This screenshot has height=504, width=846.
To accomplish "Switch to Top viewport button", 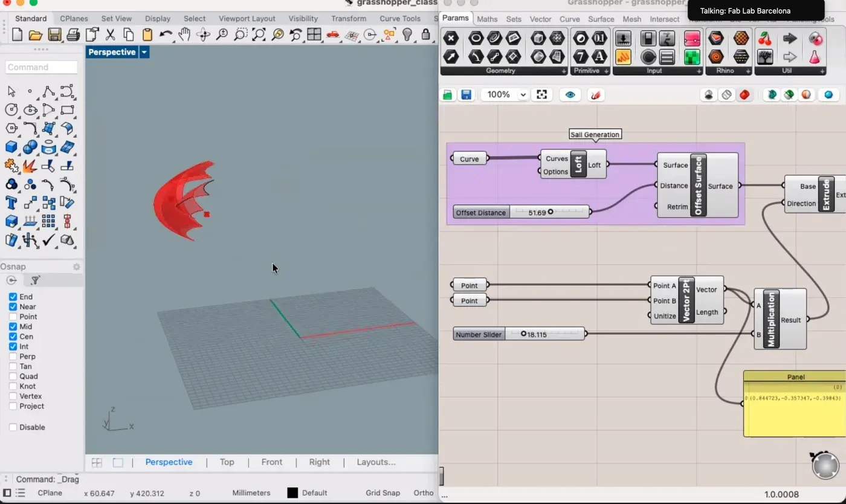I will click(x=227, y=462).
